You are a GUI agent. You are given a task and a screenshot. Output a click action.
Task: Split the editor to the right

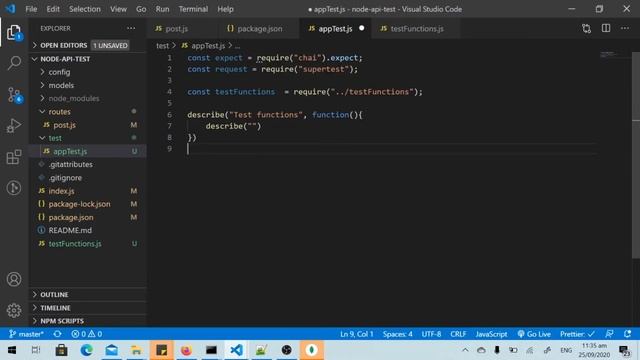click(x=606, y=28)
